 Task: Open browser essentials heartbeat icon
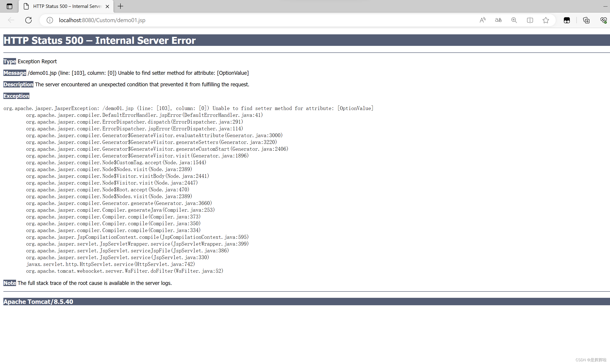[603, 20]
